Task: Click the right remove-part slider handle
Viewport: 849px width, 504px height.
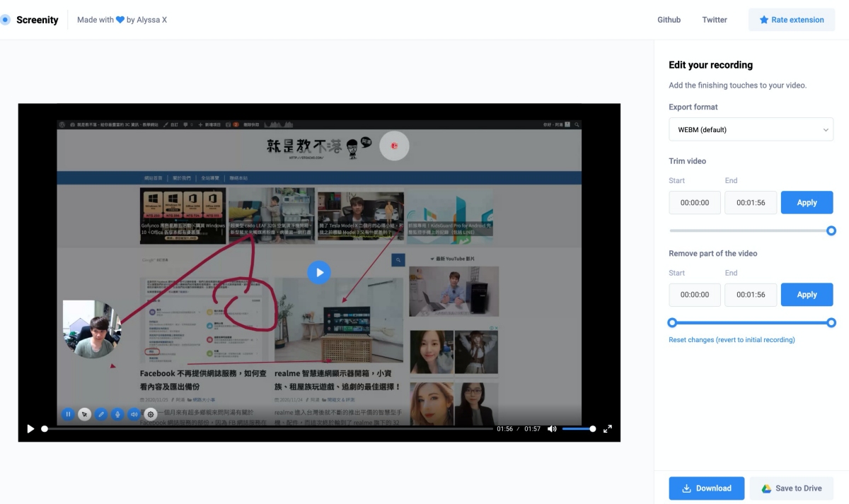Action: [x=831, y=323]
